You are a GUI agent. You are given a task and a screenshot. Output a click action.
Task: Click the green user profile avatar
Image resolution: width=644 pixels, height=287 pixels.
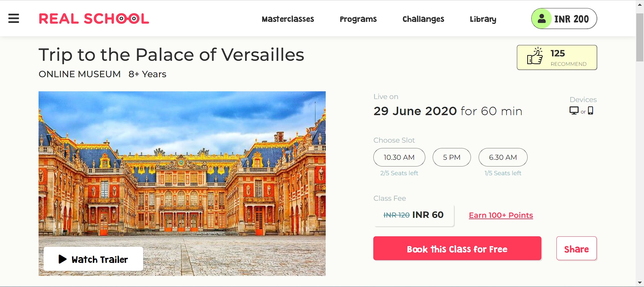[542, 18]
